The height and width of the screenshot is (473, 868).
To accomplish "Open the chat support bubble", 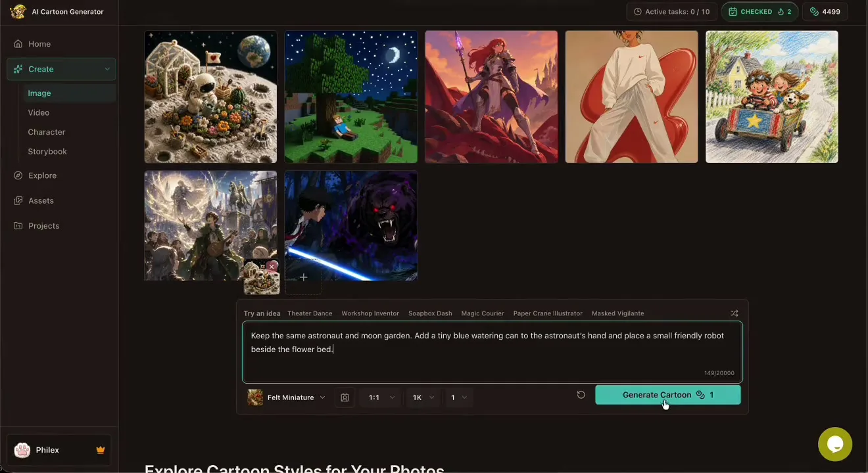I will pos(835,444).
